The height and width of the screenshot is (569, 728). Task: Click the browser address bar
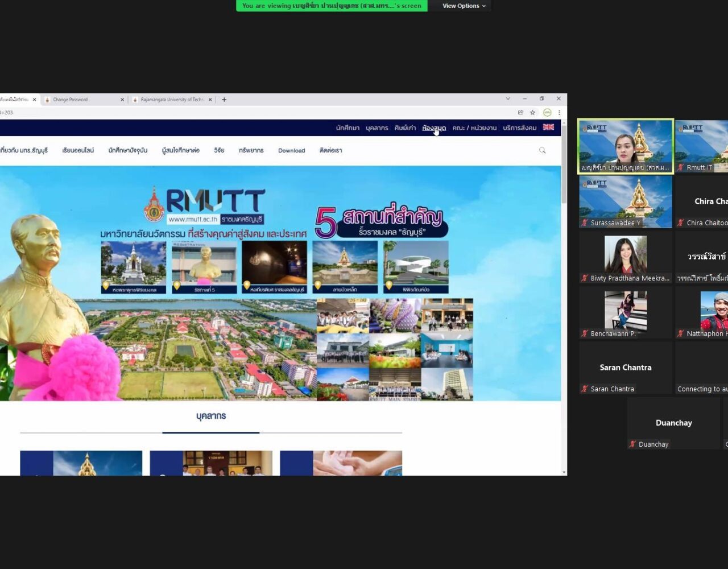256,113
